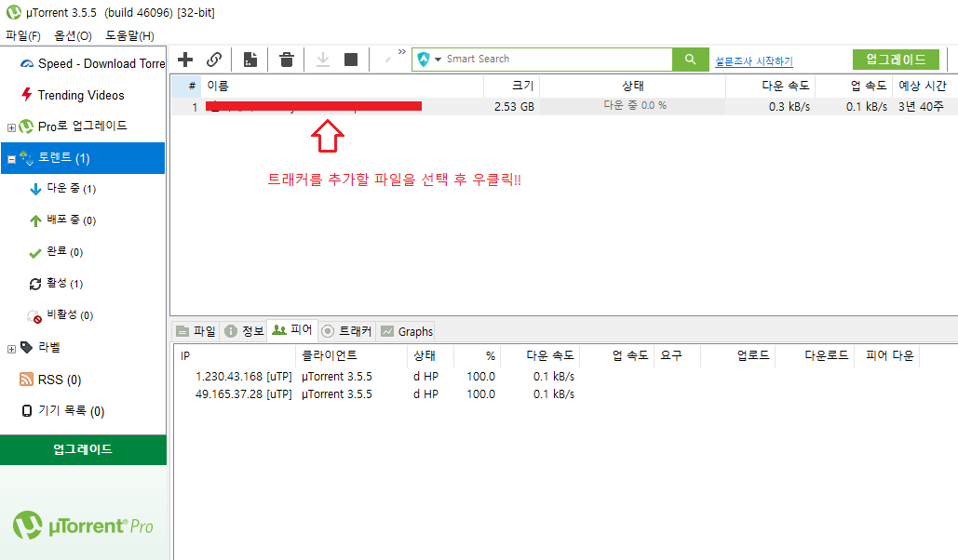Viewport: 958px width, 560px height.
Task: Click the Stop square icon
Action: (351, 60)
